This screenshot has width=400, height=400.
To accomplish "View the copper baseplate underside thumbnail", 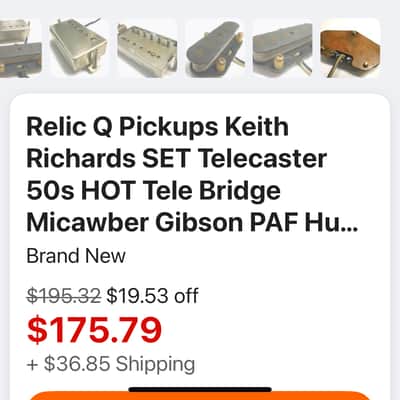I will [x=350, y=48].
